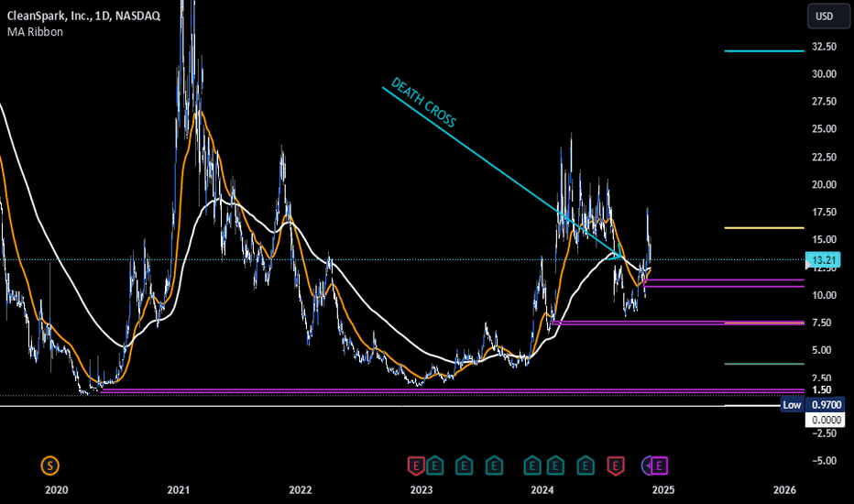This screenshot has height=504, width=854.
Task: Select the MA Ribbon indicator legend
Action: (x=35, y=31)
